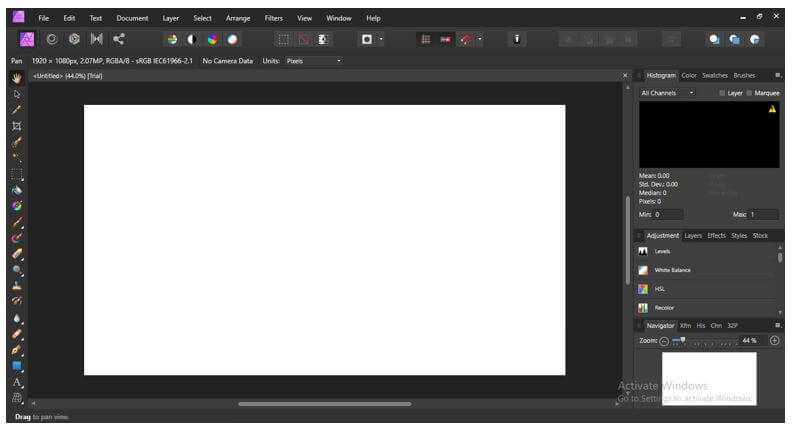Click the Invert Selection toolbar icon
Viewport: 804px width, 433px height.
(x=323, y=40)
